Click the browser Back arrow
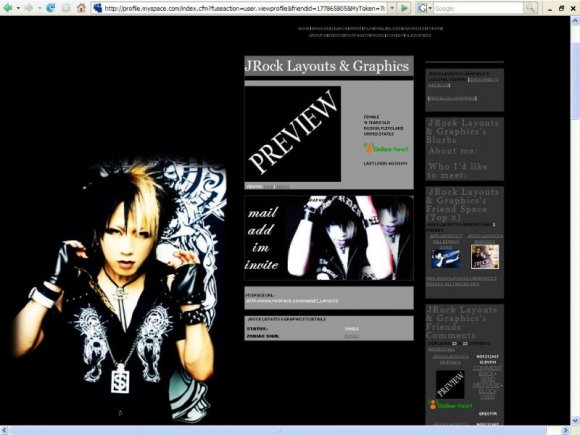The image size is (580, 435). point(7,7)
